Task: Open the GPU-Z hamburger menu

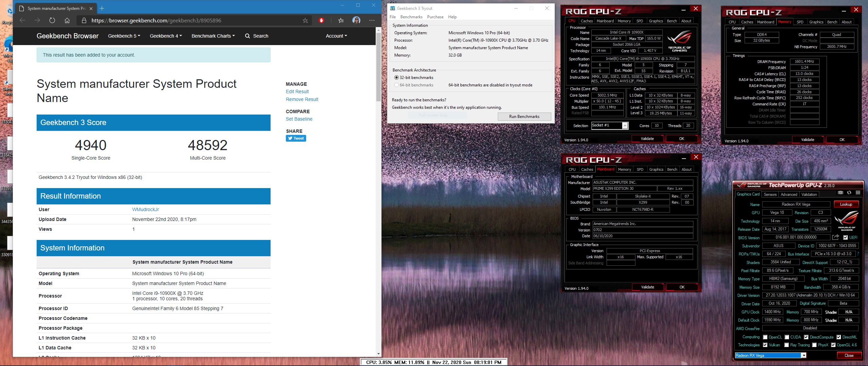Action: pyautogui.click(x=858, y=192)
